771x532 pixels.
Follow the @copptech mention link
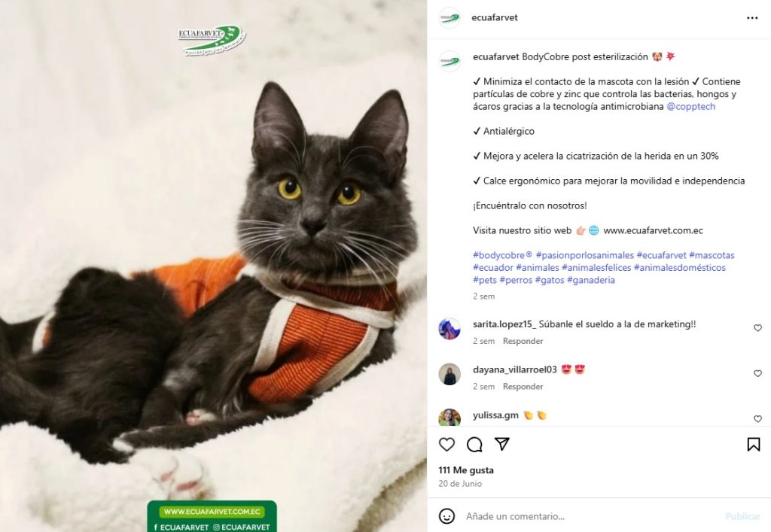[690, 107]
